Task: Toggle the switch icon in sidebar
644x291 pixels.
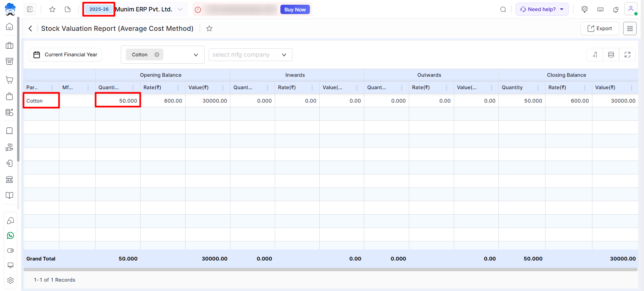Action: click(10, 250)
